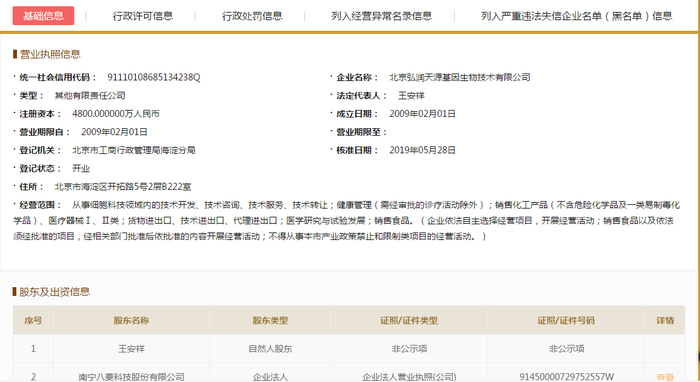Click the 营业执照信息 section heading

coord(50,54)
